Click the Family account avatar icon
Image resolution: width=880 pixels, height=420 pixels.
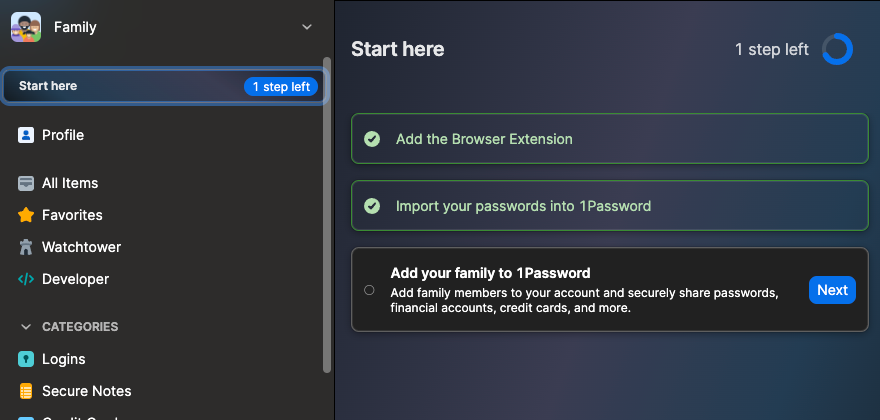(26, 27)
